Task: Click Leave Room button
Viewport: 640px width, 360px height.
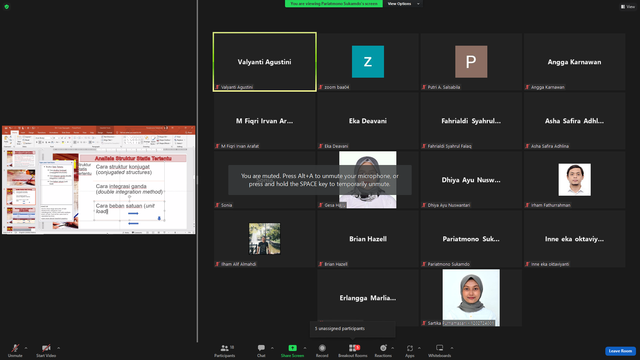Action: (620, 351)
